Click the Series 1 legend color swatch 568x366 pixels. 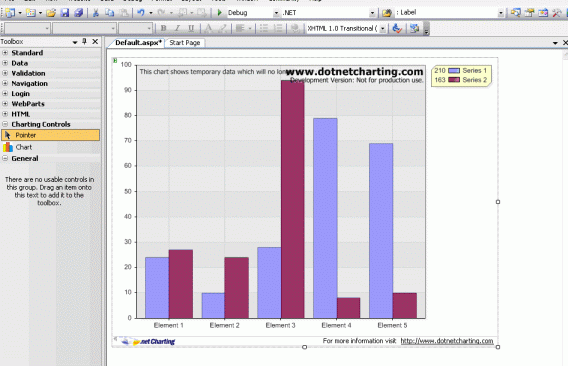pos(454,71)
